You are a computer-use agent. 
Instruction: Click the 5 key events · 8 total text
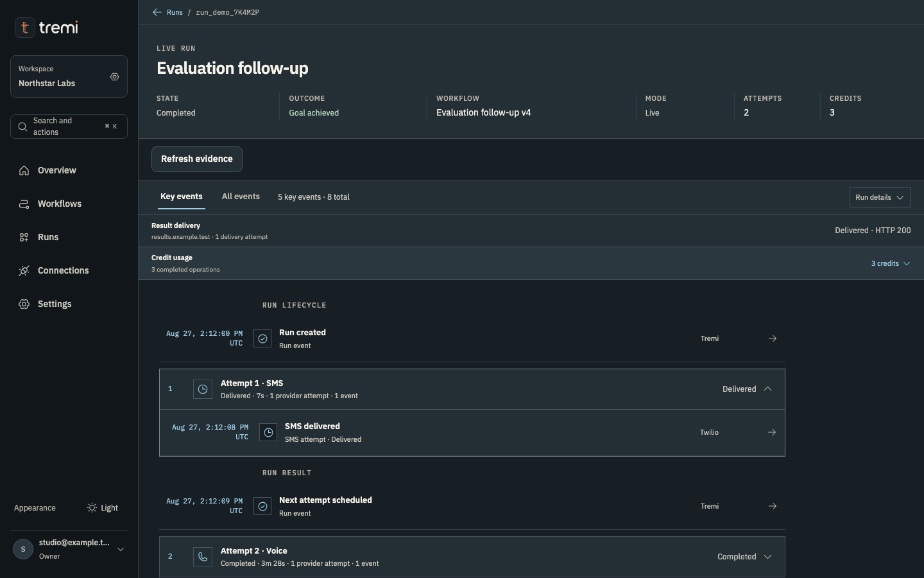point(314,197)
